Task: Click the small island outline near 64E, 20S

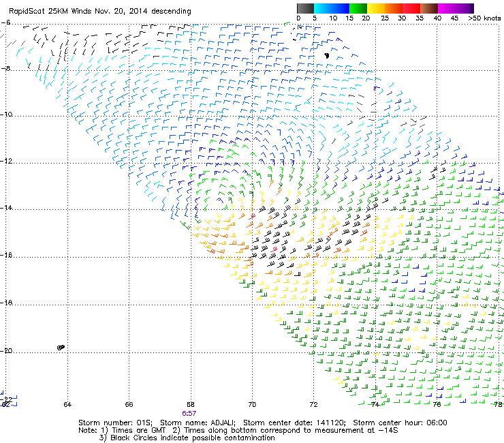Action: (61, 347)
